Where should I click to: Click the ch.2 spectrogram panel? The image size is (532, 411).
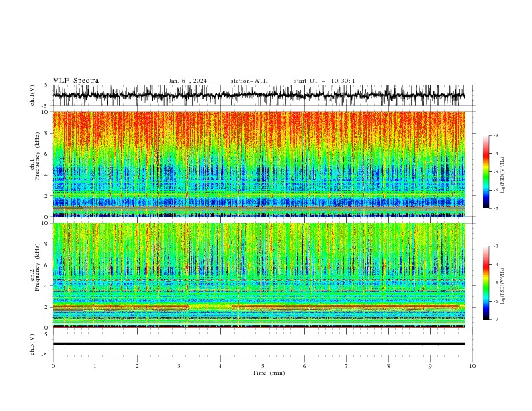[259, 275]
